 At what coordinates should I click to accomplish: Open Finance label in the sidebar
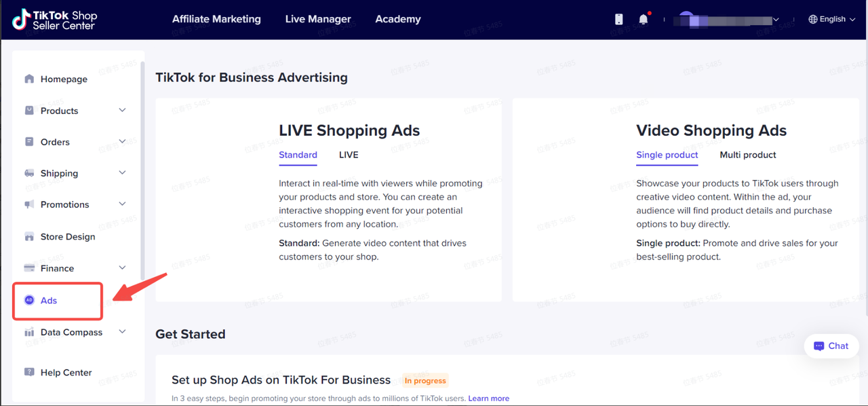[57, 268]
